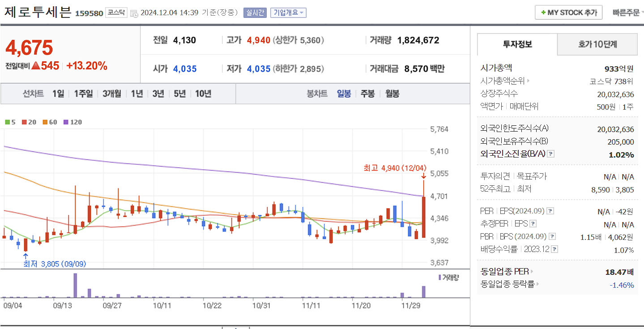Select the 1년 line chart period
This screenshot has width=644, height=329.
coord(137,94)
